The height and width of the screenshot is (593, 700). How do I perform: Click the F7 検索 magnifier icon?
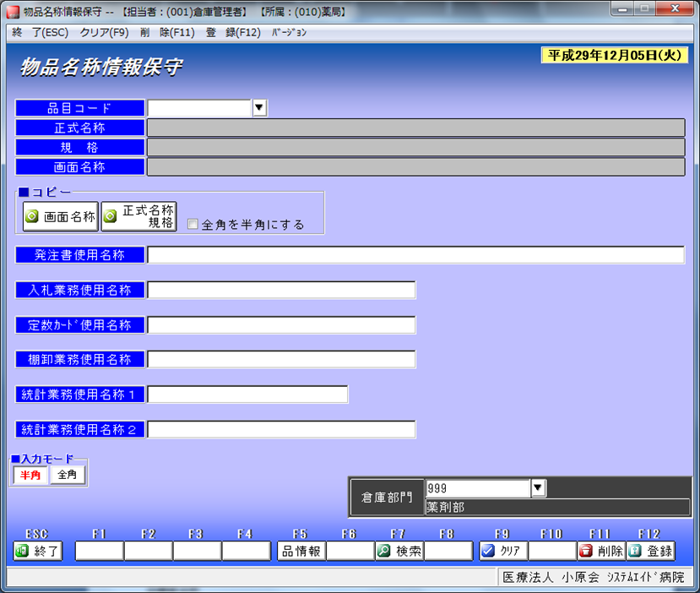point(383,551)
